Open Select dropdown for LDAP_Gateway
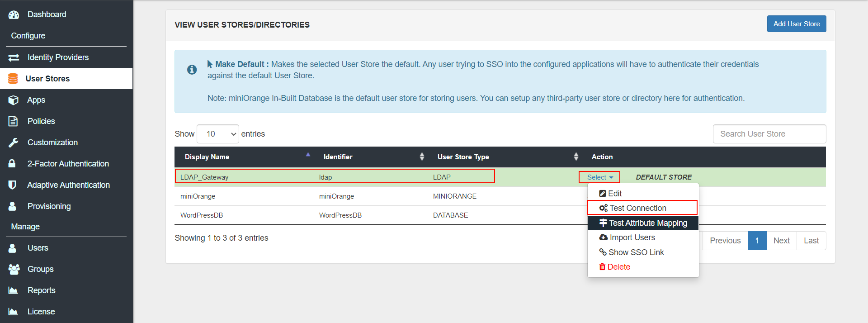 click(599, 177)
